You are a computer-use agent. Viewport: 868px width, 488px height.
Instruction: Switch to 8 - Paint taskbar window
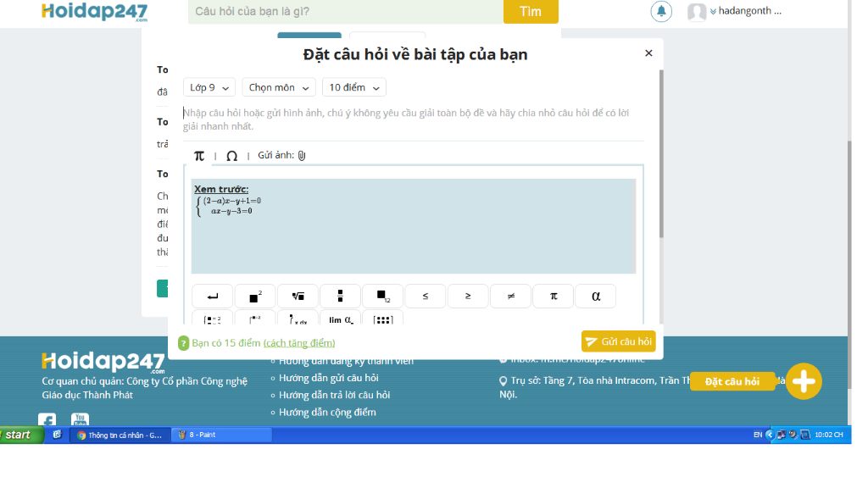click(x=221, y=435)
